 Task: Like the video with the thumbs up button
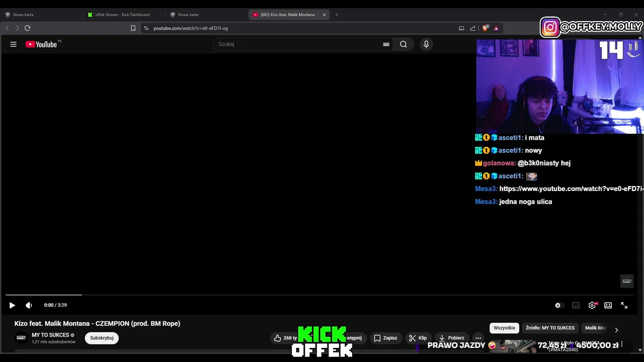tap(286, 338)
